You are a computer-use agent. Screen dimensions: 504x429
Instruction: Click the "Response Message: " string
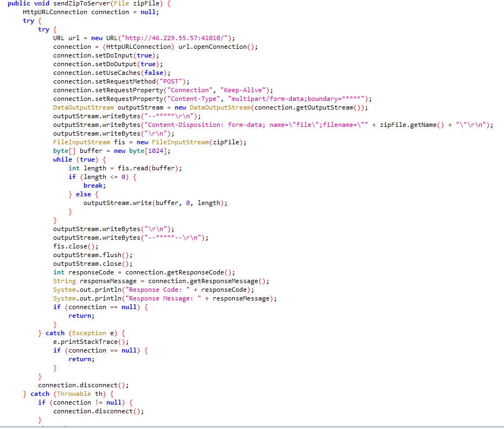point(163,298)
